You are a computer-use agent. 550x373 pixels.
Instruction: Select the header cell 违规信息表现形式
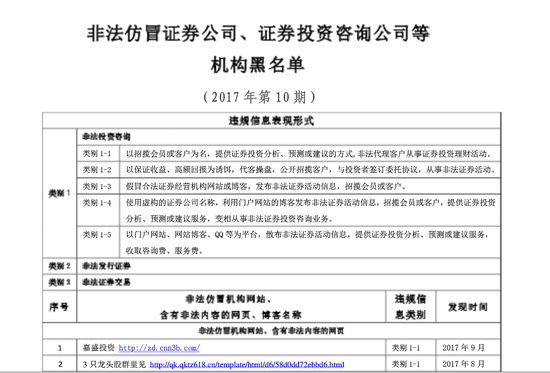[x=271, y=121]
